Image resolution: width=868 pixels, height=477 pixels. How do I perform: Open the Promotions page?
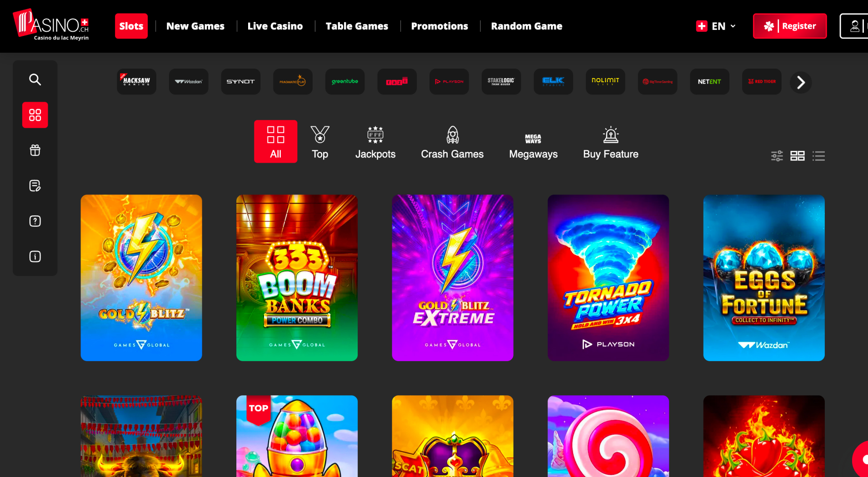pos(439,26)
